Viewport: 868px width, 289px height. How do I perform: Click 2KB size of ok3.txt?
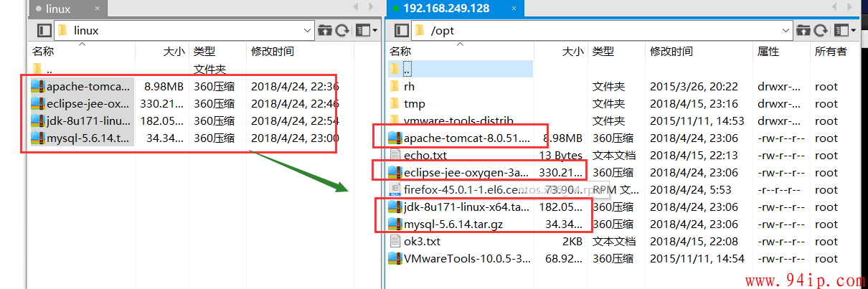click(573, 241)
